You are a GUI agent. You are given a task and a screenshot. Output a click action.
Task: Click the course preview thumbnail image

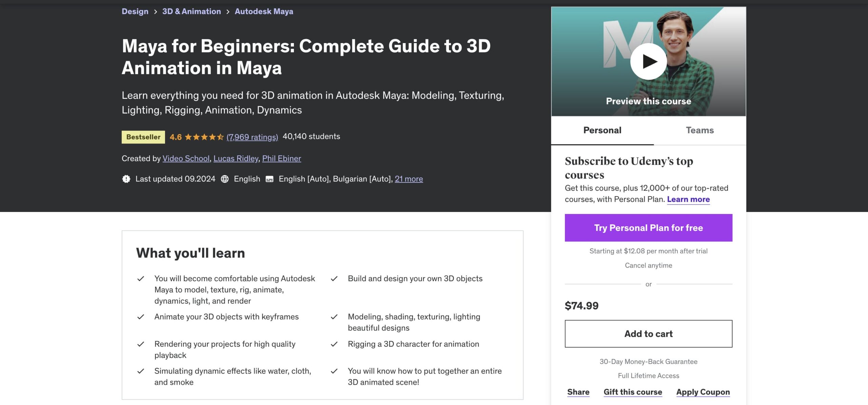(648, 61)
